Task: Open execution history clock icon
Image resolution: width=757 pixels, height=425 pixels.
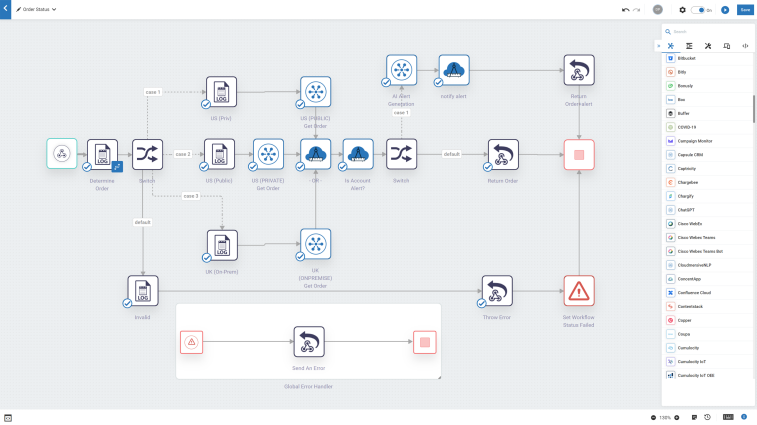Action: click(707, 417)
